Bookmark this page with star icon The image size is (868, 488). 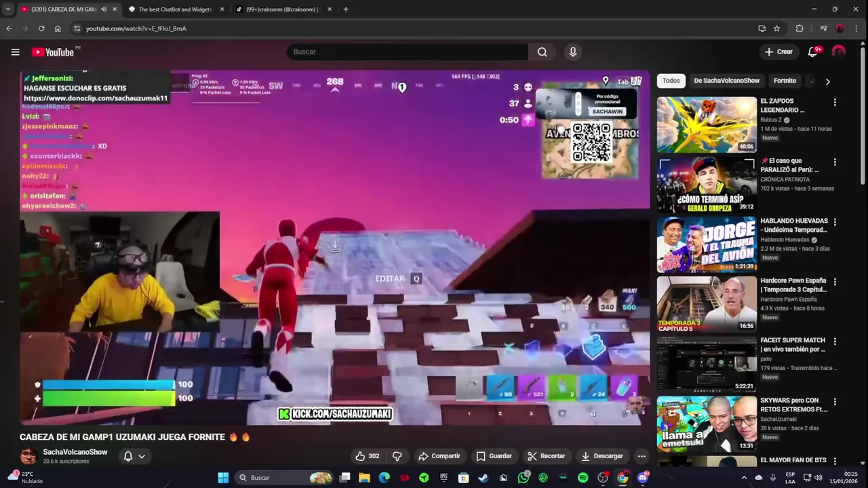click(777, 28)
